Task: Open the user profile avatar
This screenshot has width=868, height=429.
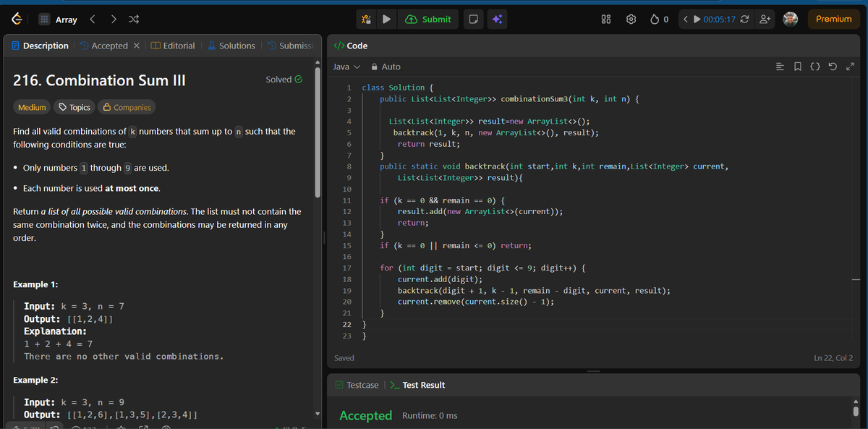Action: point(791,20)
